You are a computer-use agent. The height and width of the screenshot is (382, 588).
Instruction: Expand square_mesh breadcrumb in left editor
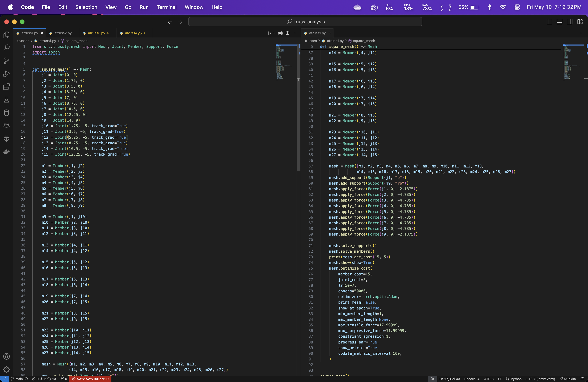(76, 41)
